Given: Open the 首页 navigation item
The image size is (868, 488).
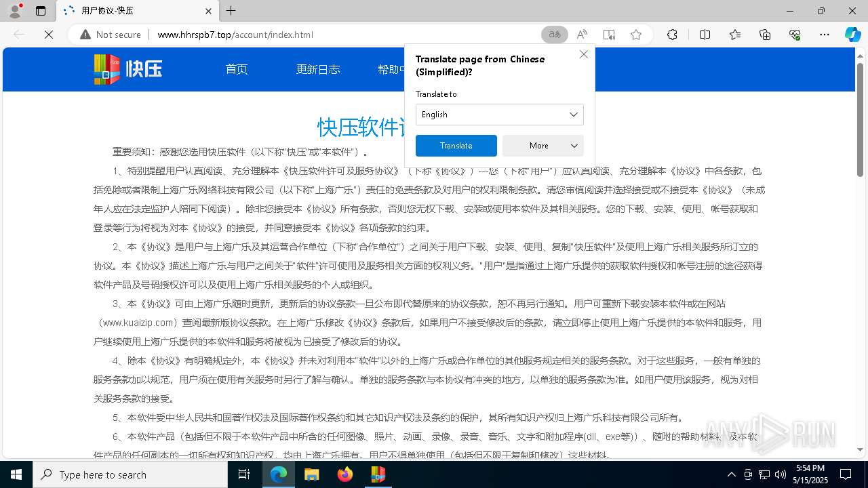Looking at the screenshot, I should tap(237, 69).
